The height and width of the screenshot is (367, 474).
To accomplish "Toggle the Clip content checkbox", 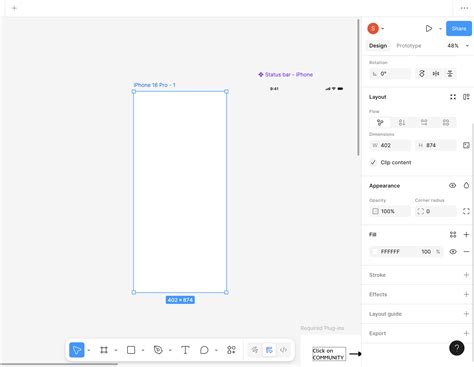I will (x=373, y=162).
